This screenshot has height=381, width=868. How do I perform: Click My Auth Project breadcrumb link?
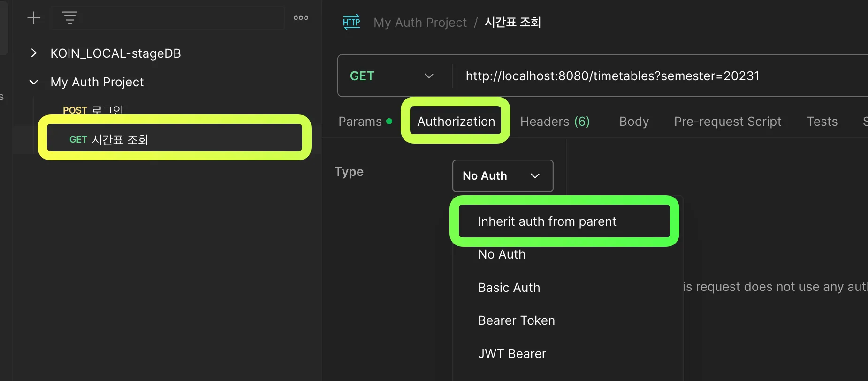[420, 23]
